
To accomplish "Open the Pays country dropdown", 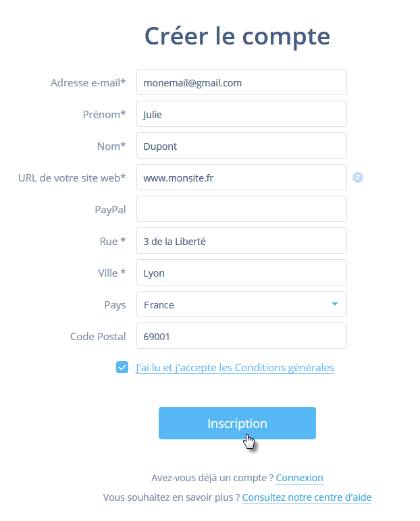I will coord(241,304).
